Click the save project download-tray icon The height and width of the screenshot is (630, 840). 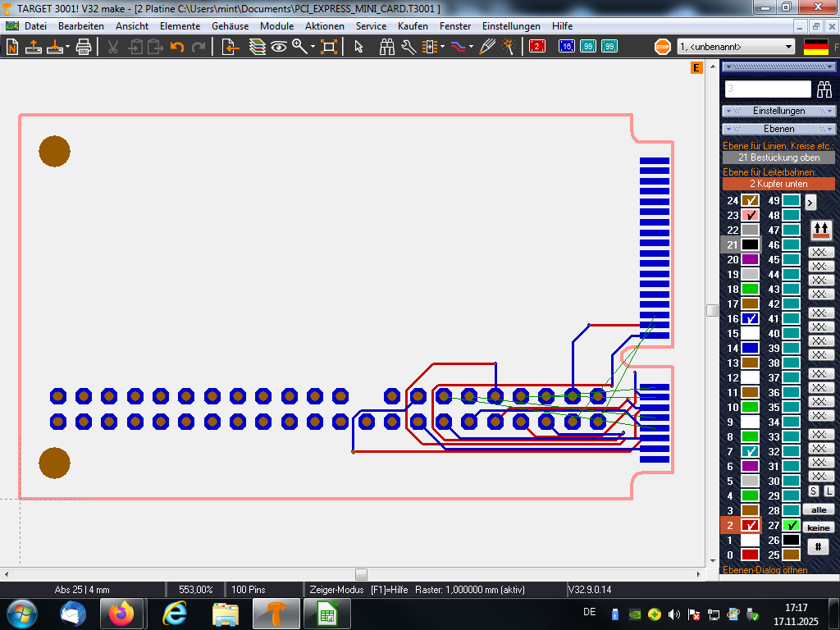(x=54, y=47)
